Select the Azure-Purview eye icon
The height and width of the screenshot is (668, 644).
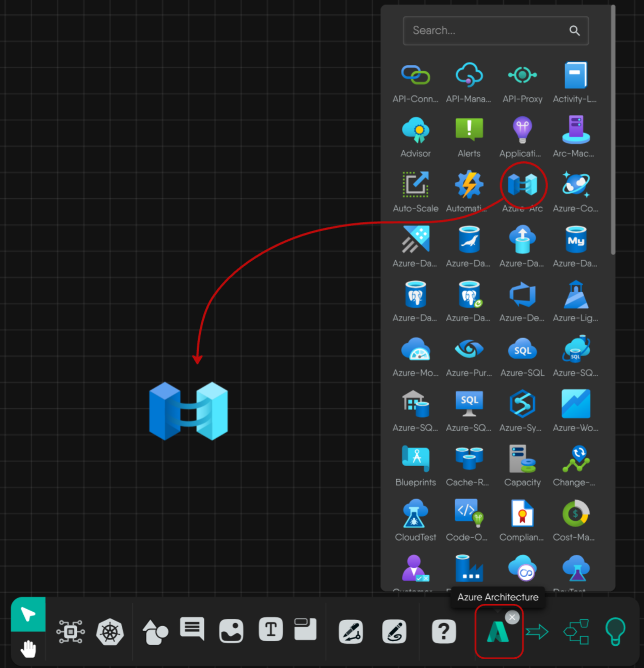[469, 349]
